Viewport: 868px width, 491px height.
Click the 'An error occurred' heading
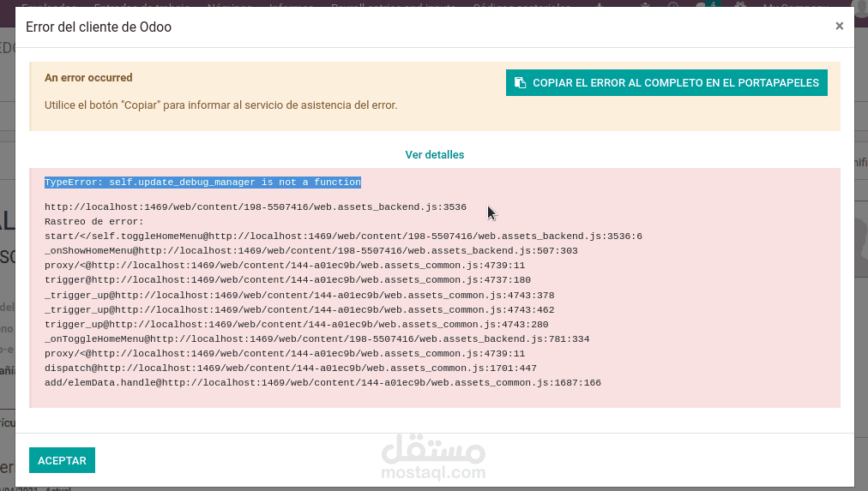coord(88,77)
